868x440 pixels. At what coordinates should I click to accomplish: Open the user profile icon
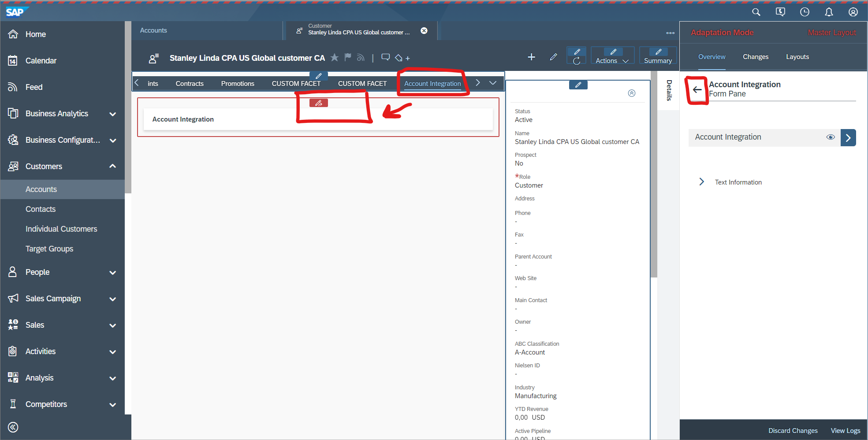coord(853,12)
